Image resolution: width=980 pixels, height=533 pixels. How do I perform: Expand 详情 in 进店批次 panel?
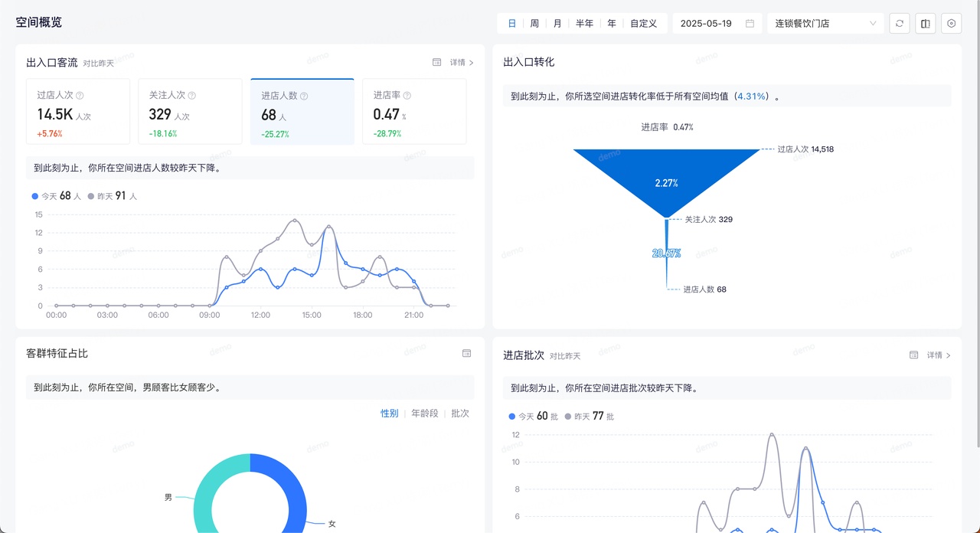pos(939,355)
